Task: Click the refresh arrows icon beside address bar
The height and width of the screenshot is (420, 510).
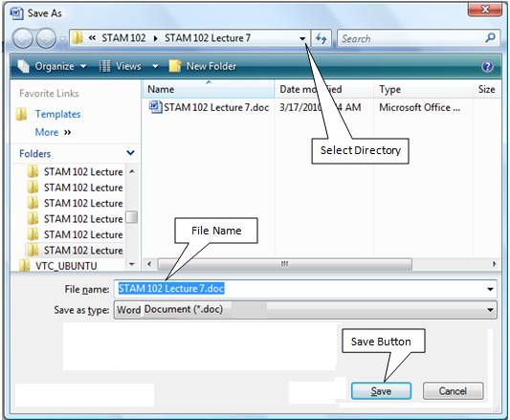Action: (x=322, y=38)
